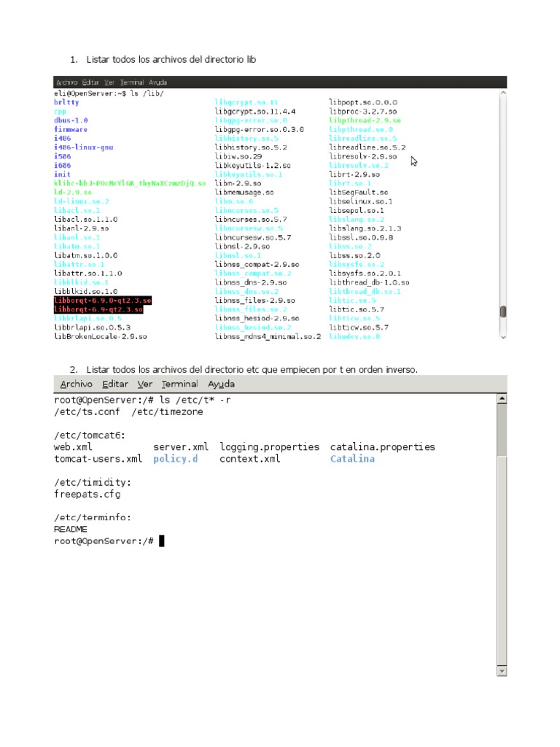This screenshot has width=560, height=747.
Task: Click 'web.xml' in tomcat6 listing
Action: pos(73,447)
